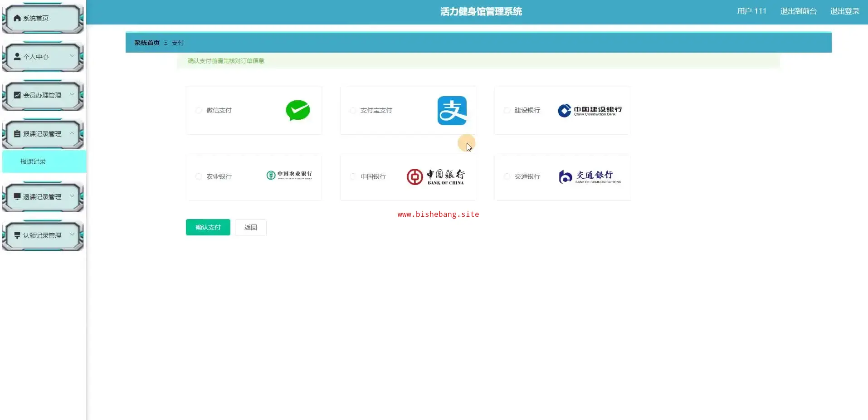Expand the 个人中心 menu chevron

72,56
